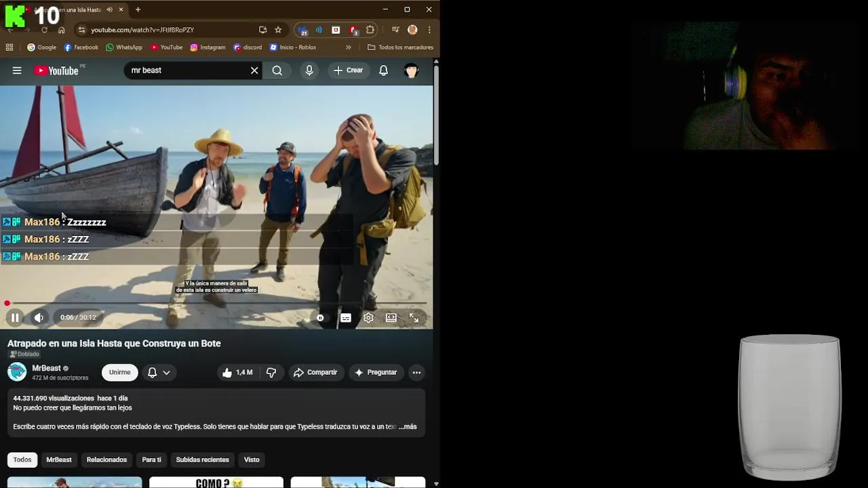
Task: Share the video using Compartir
Action: pos(315,372)
